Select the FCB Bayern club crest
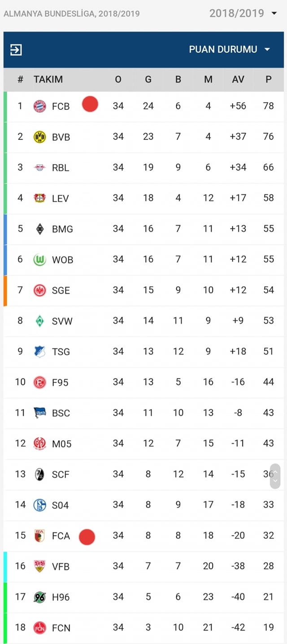287x644 pixels. pyautogui.click(x=40, y=106)
